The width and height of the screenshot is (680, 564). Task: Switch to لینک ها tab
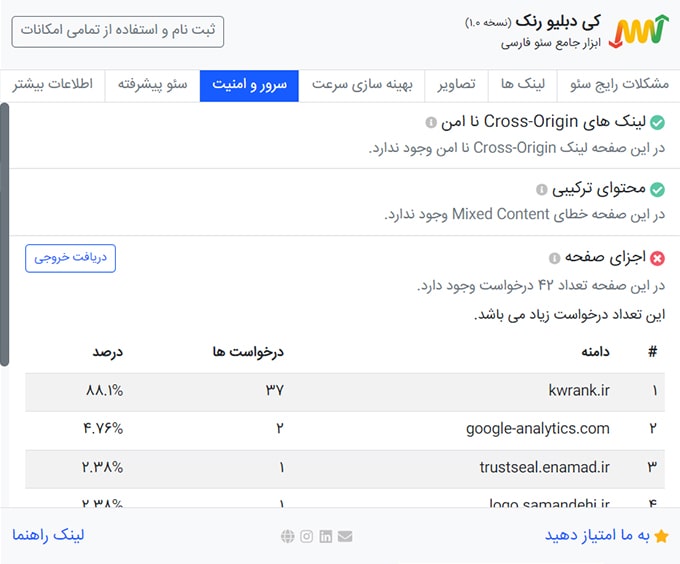pyautogui.click(x=523, y=85)
